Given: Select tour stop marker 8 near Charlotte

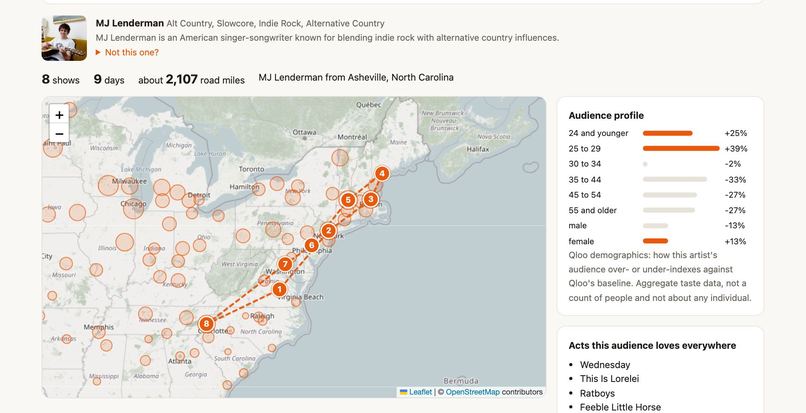Looking at the screenshot, I should (206, 324).
